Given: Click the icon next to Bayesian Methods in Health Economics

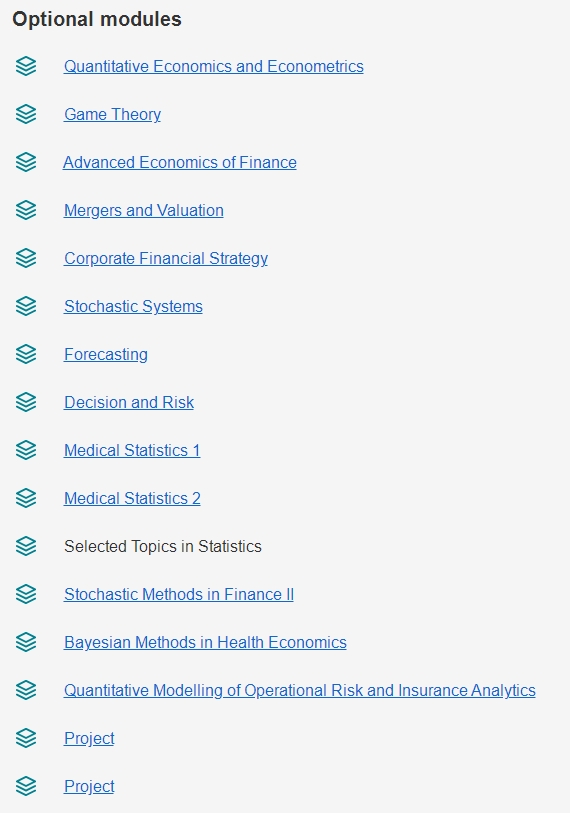Looking at the screenshot, I should click(26, 642).
